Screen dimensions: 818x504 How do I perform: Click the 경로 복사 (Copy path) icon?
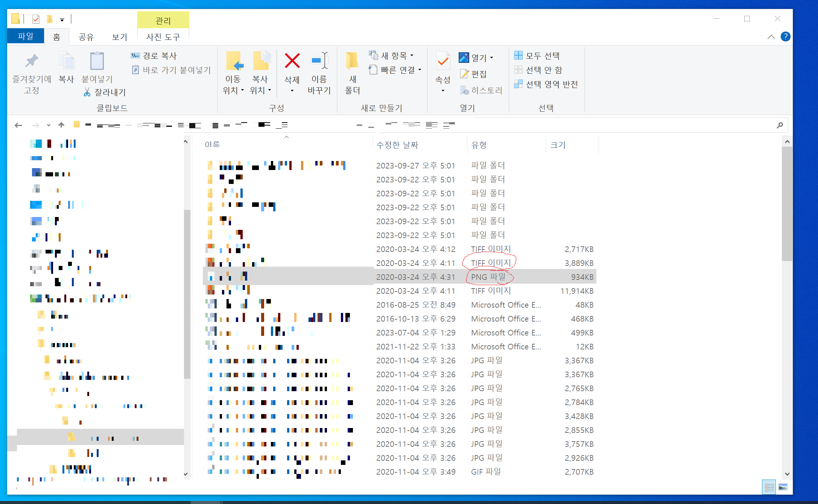coord(135,55)
